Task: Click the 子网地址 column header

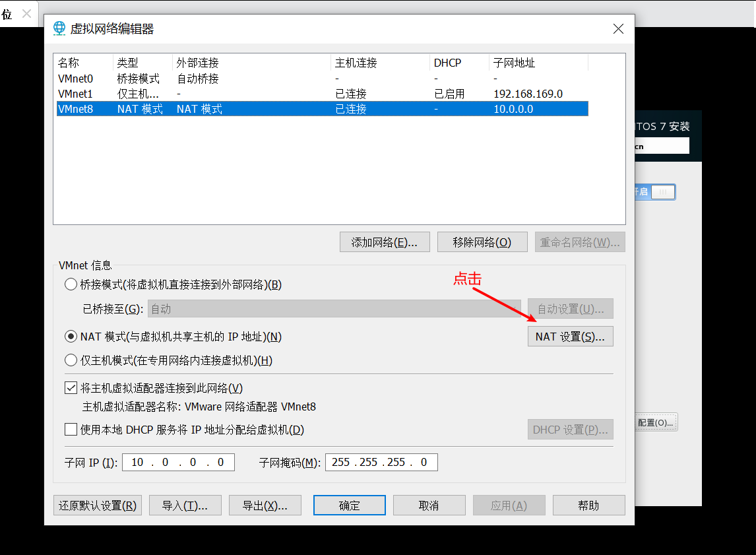Action: pyautogui.click(x=539, y=63)
